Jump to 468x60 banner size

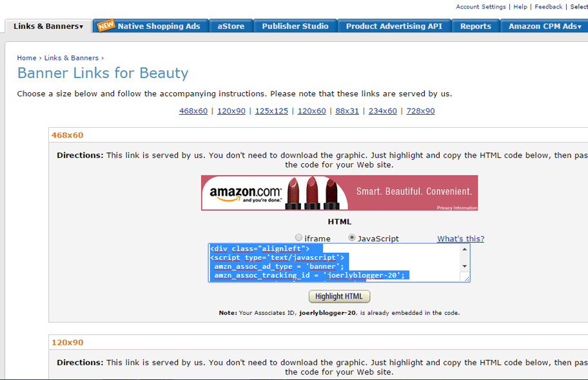(193, 111)
